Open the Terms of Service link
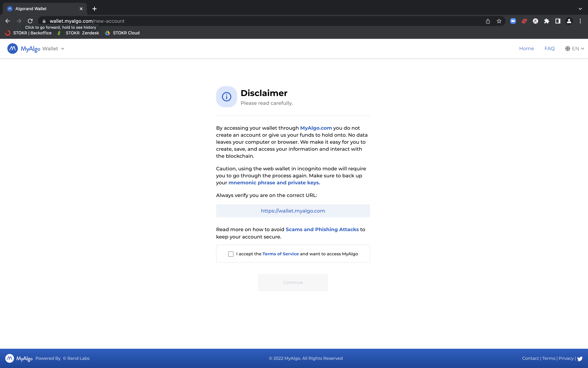The height and width of the screenshot is (368, 588). pyautogui.click(x=280, y=254)
